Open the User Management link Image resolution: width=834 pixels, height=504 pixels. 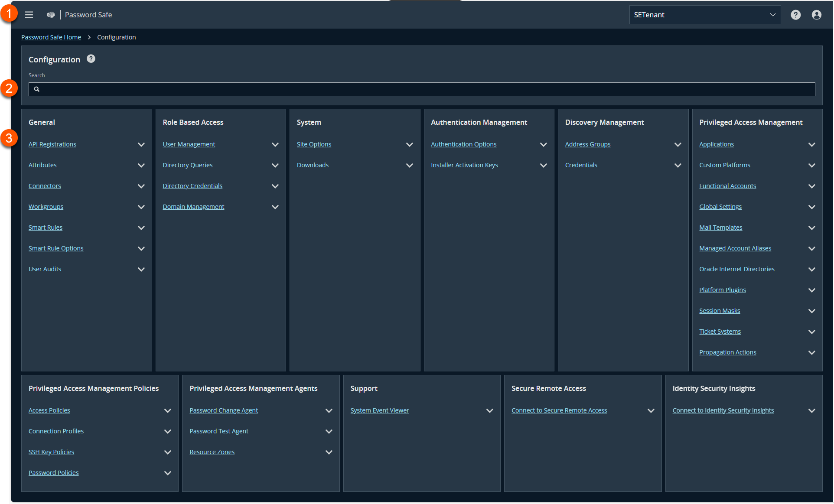pyautogui.click(x=189, y=144)
